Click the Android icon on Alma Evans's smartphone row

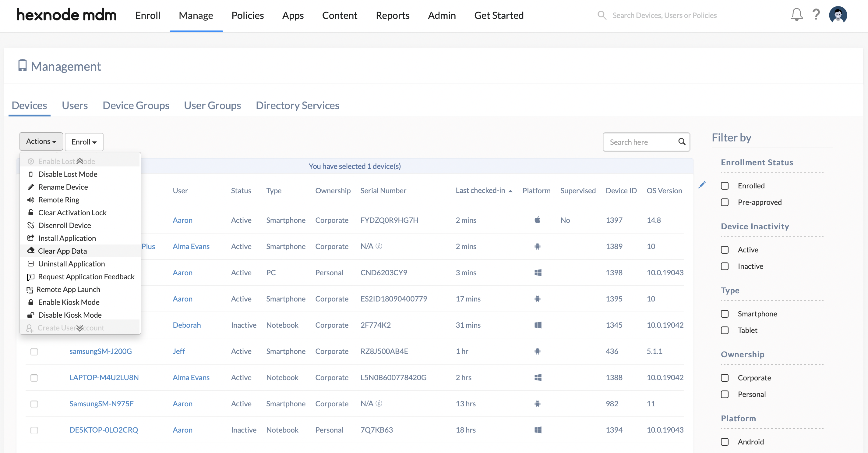(538, 246)
